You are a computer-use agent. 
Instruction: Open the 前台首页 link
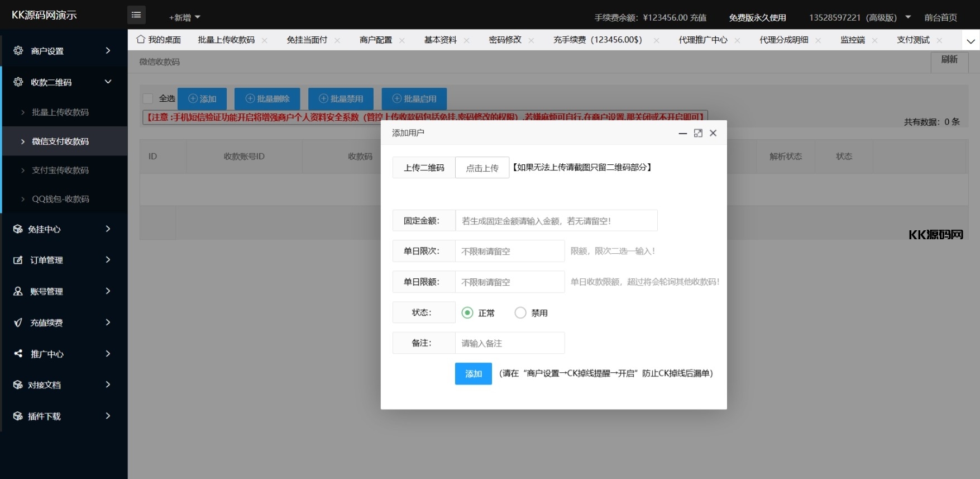pos(941,17)
